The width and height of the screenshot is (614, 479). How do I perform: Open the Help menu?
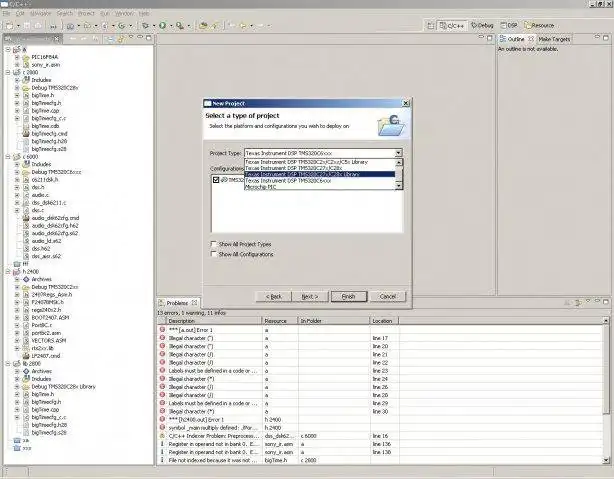pos(144,13)
